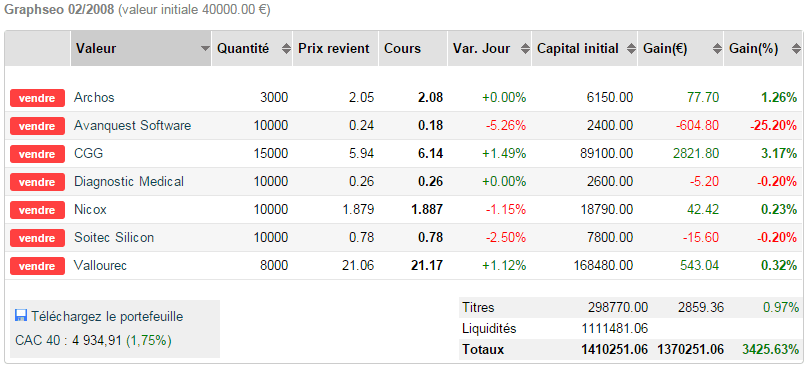Click the Prix revient column header

tap(335, 49)
